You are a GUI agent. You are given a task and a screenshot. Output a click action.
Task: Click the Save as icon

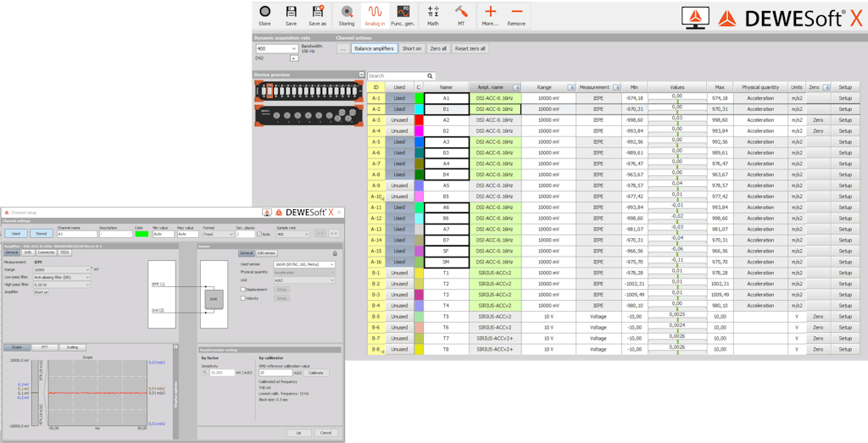[317, 12]
